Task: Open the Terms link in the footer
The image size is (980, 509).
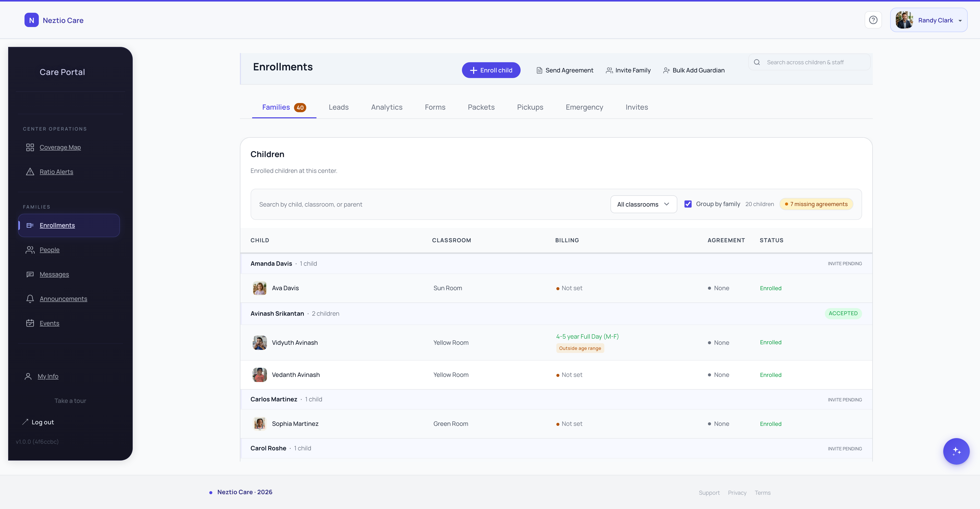Action: pos(762,492)
